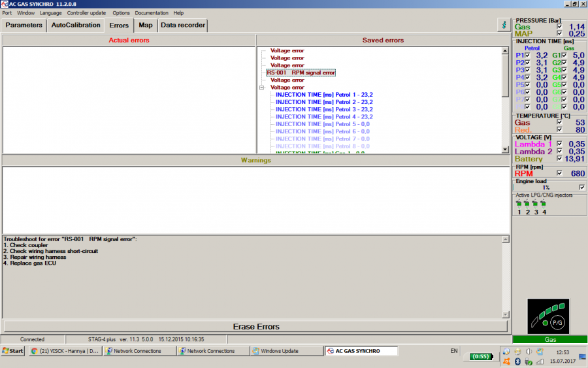Image resolution: width=588 pixels, height=368 pixels.
Task: Click active LPG injector 4 icon
Action: pyautogui.click(x=543, y=203)
